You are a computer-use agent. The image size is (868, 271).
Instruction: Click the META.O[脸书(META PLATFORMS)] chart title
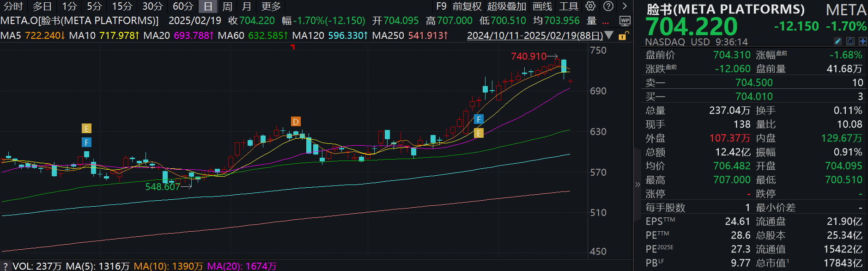coord(79,21)
